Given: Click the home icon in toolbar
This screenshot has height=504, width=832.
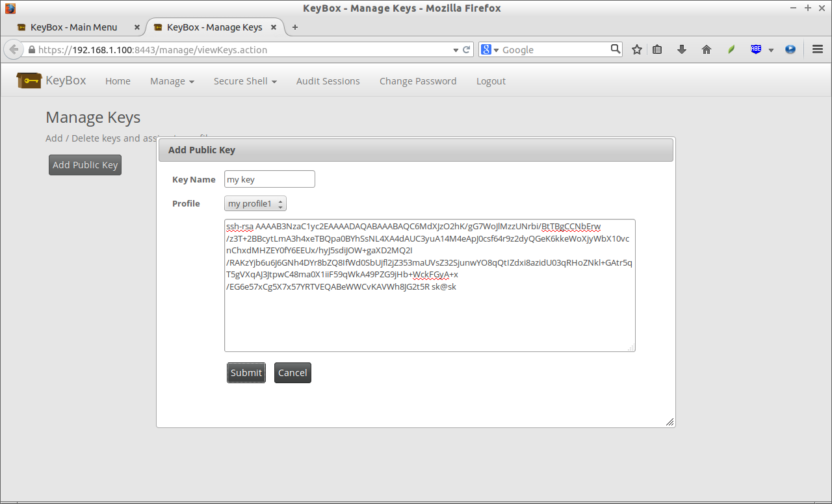Looking at the screenshot, I should [707, 49].
